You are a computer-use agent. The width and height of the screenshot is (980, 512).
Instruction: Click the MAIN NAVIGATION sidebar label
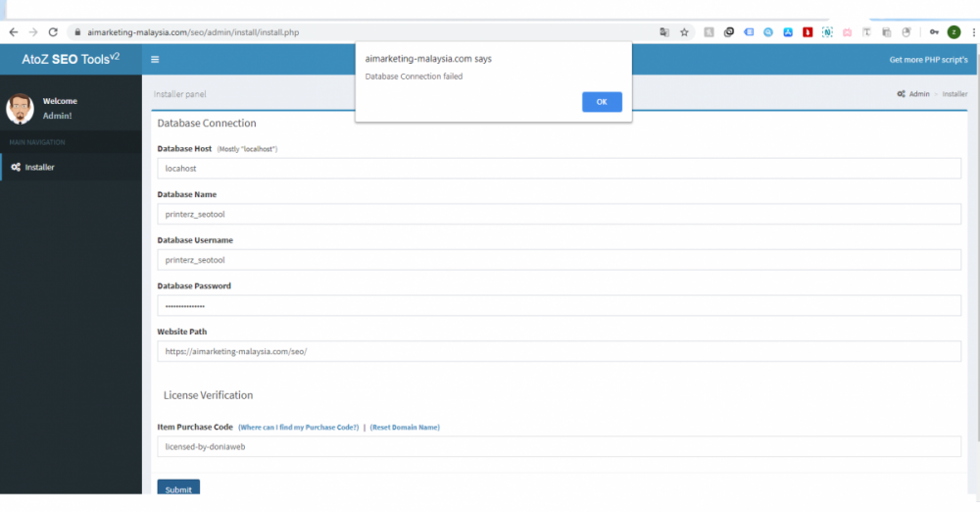pyautogui.click(x=37, y=142)
